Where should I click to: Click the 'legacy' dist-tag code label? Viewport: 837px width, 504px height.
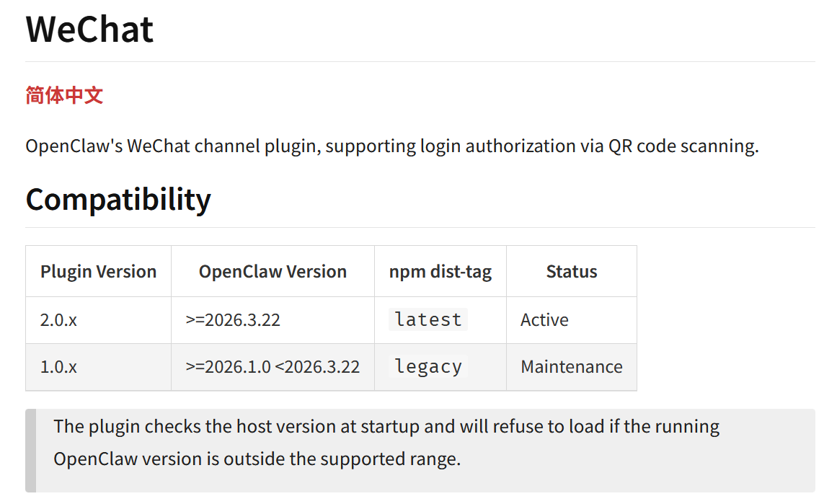point(428,366)
